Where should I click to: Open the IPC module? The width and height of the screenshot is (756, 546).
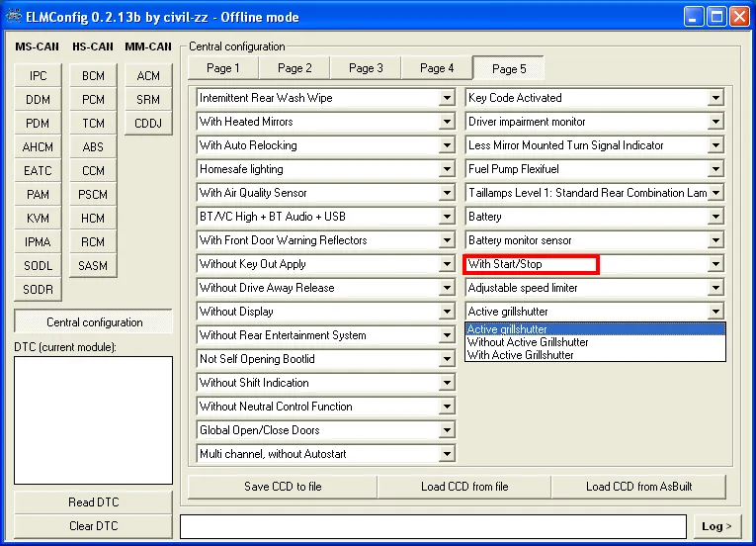38,76
